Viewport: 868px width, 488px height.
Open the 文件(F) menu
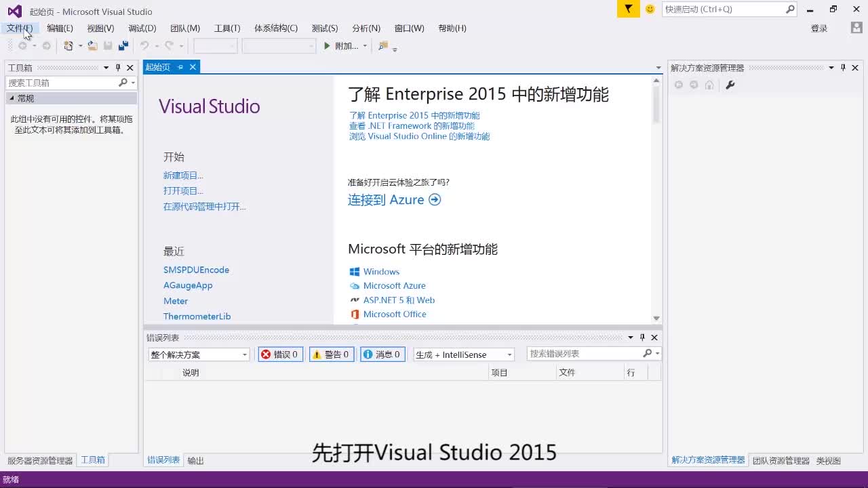pos(20,28)
